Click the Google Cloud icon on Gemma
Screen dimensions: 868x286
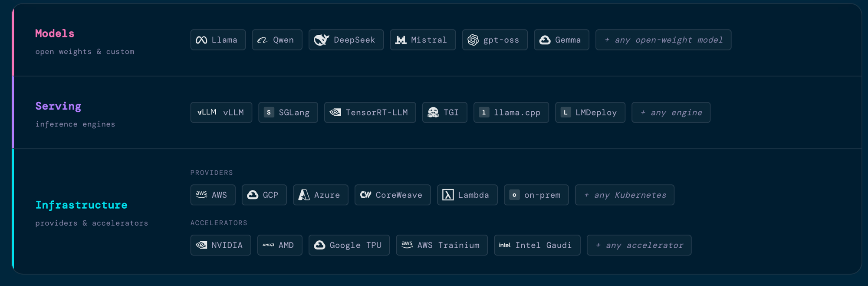click(545, 40)
